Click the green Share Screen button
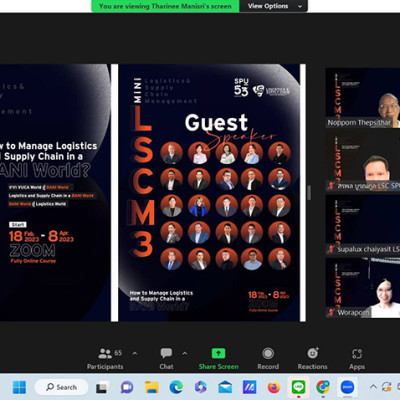 click(218, 359)
